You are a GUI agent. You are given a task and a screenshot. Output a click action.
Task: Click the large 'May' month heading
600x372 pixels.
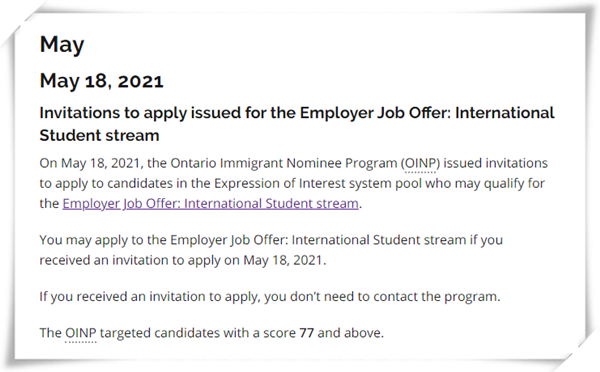pos(62,45)
